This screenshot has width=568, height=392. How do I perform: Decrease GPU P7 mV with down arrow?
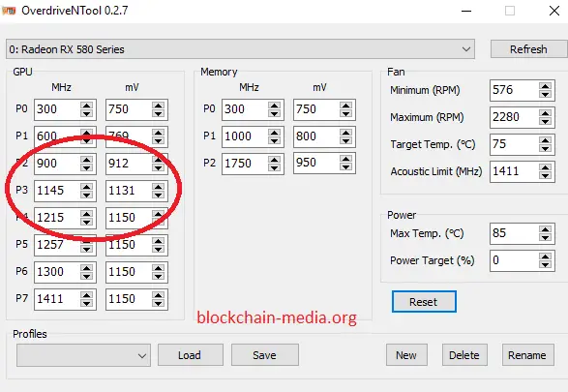point(159,304)
